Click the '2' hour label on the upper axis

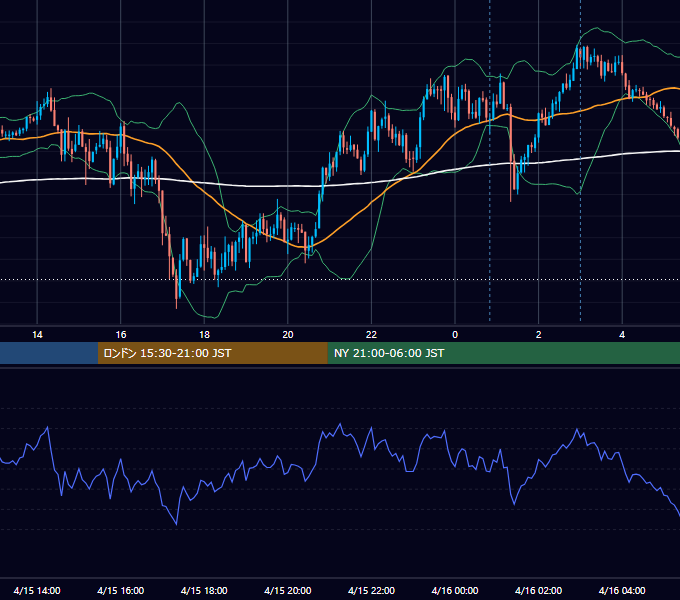(x=538, y=335)
